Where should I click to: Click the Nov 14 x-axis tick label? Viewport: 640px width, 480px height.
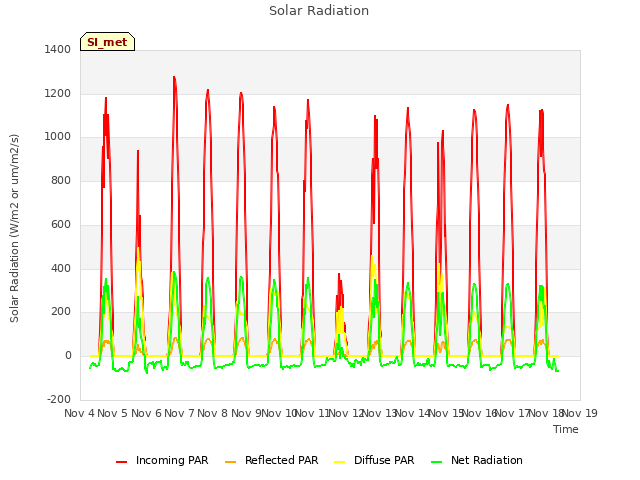click(413, 413)
